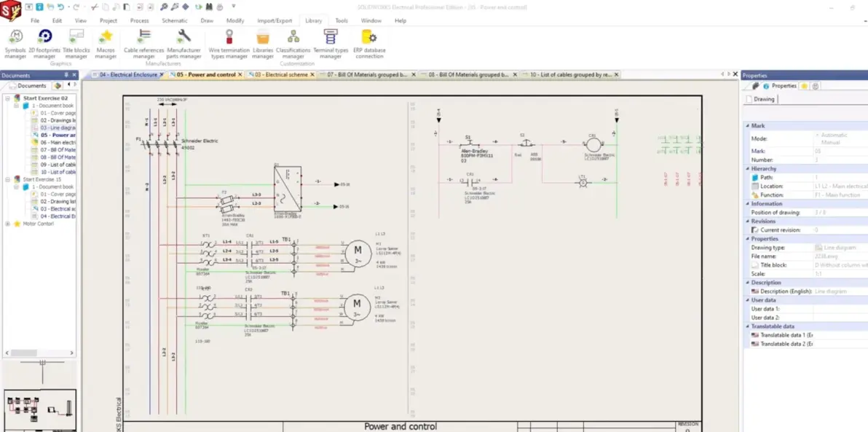Select the Manual mode radio option
This screenshot has height=432, width=868.
tap(830, 142)
